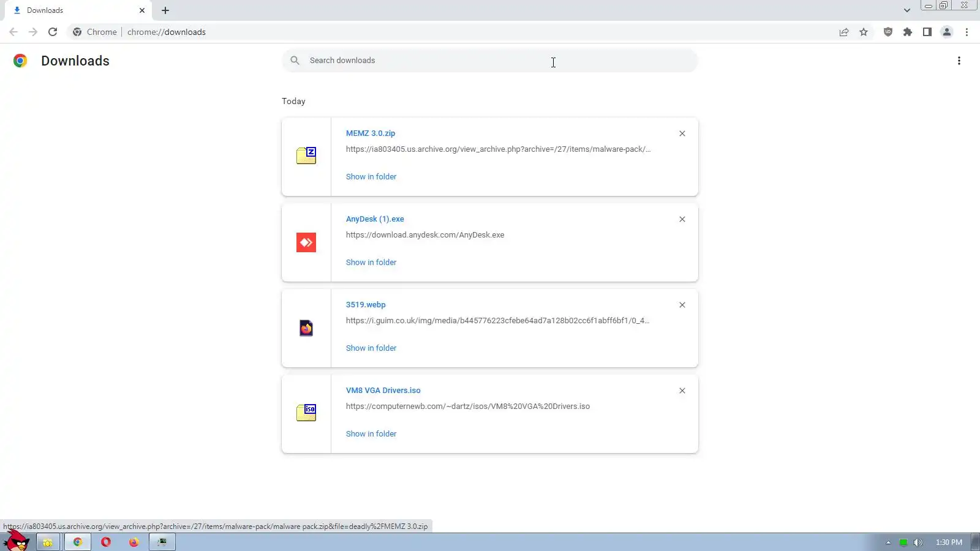
Task: Show AnyDesk (1).exe in folder
Action: pos(371,263)
